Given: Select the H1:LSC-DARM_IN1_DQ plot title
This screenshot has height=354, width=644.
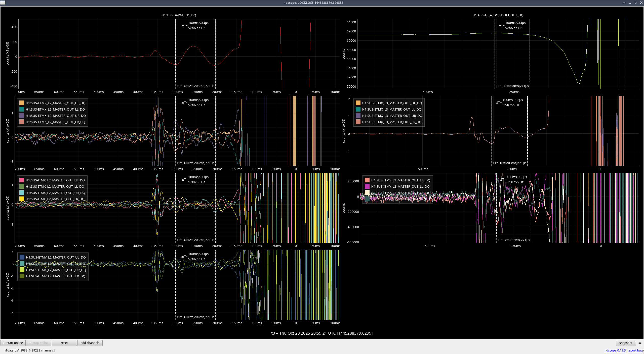Looking at the screenshot, I should (179, 15).
